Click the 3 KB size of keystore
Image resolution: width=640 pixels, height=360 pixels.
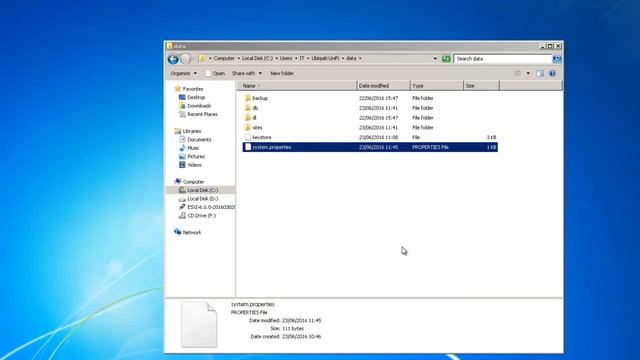491,138
